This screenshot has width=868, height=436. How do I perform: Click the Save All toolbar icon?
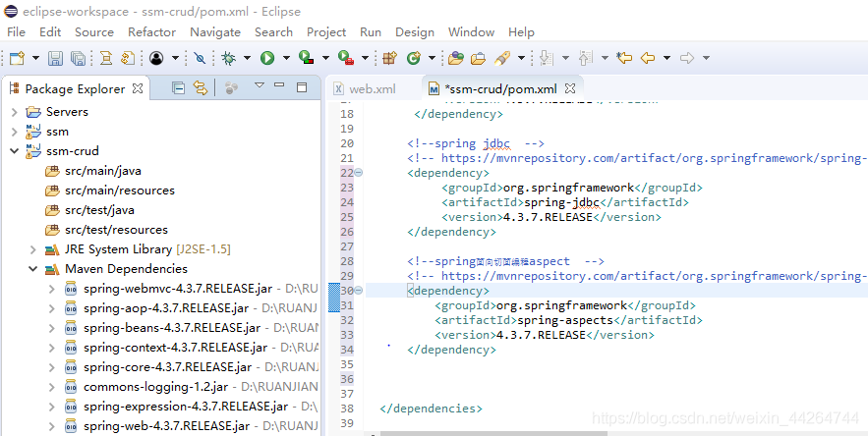[x=78, y=58]
